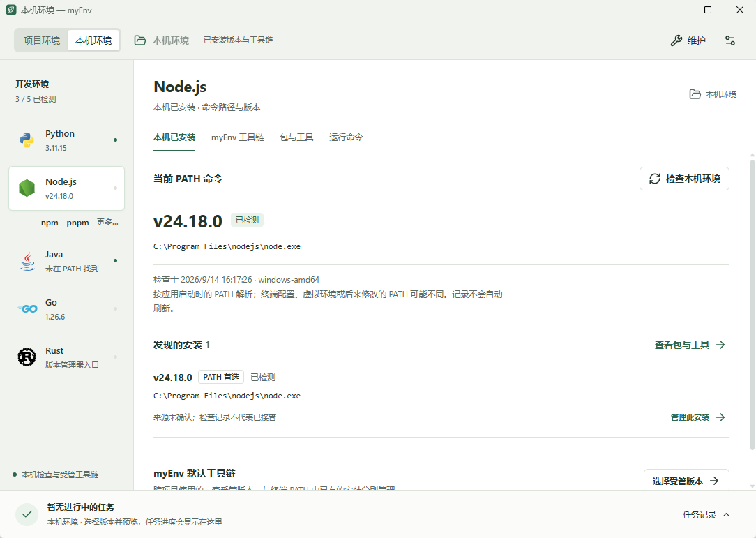
Task: Switch to 本机环境 mode
Action: click(x=93, y=40)
